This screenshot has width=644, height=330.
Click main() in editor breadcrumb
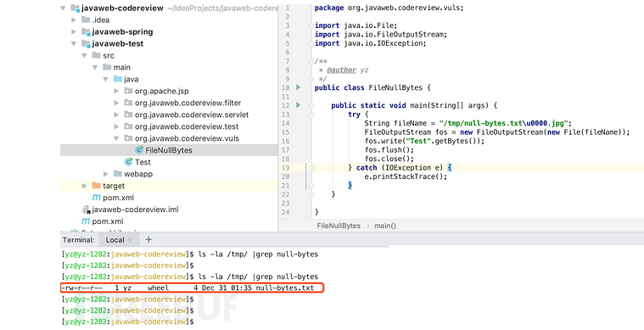point(385,226)
